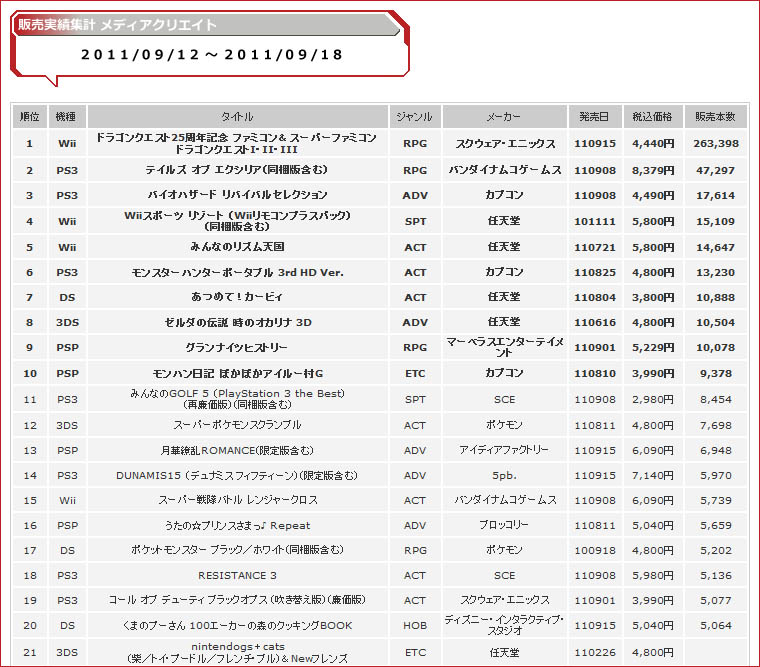Click the 月華繚乱ROMANCE title
The height and width of the screenshot is (667, 760).
coord(237,450)
